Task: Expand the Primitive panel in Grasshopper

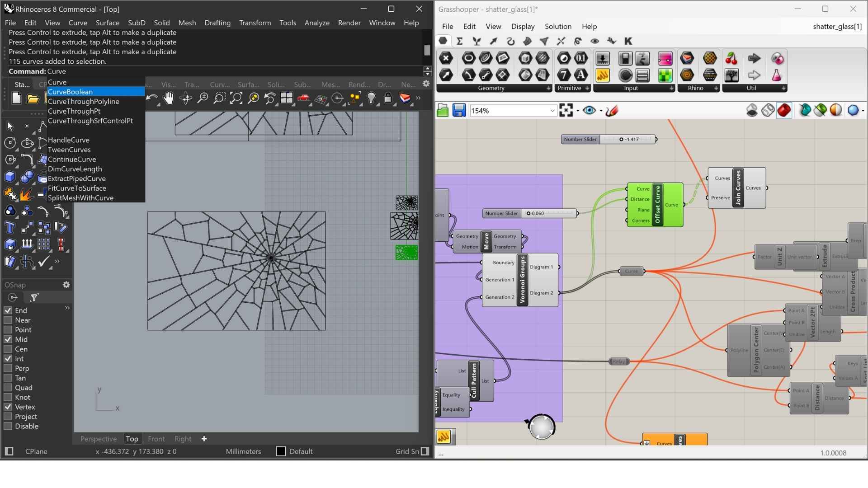Action: [x=587, y=89]
